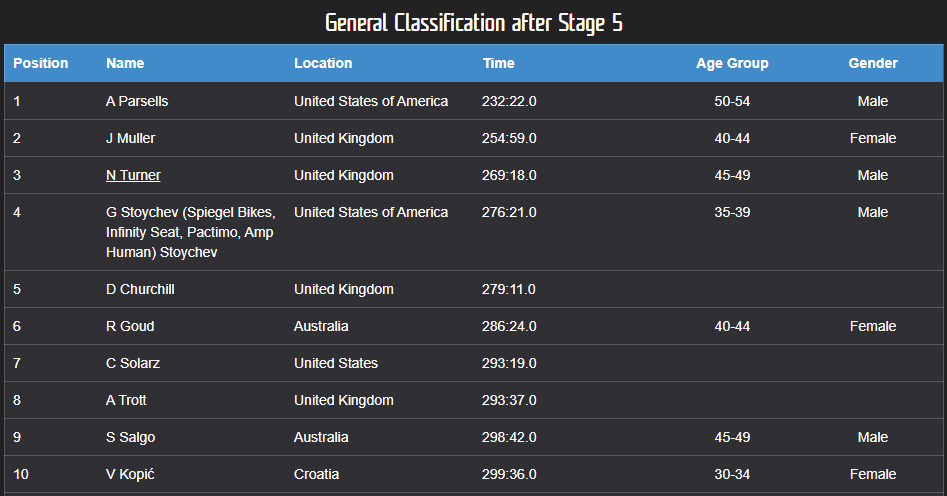Image resolution: width=947 pixels, height=496 pixels.
Task: Click the Location column header
Action: pos(323,63)
